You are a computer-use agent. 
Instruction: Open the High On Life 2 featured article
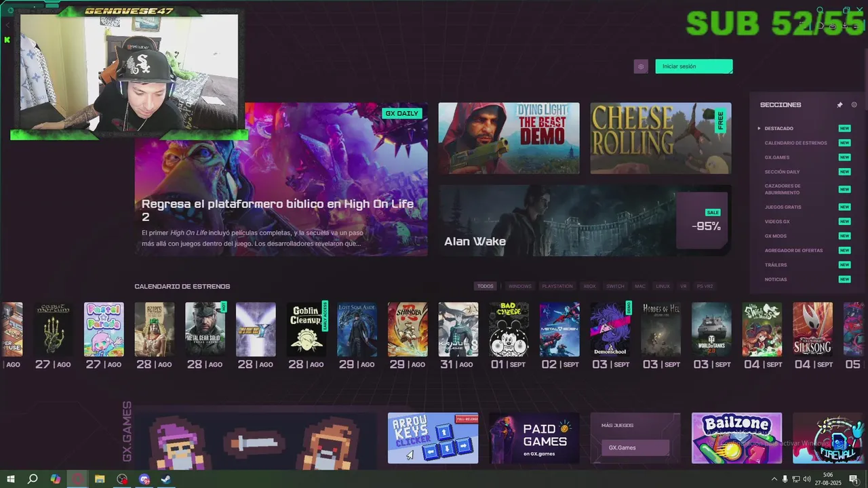coord(281,180)
